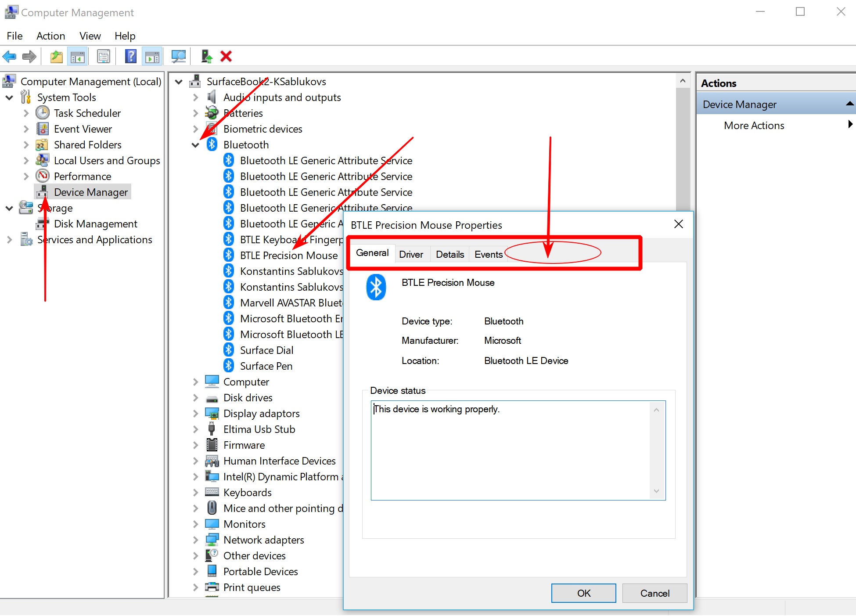The image size is (856, 616).
Task: Click the Event Viewer icon
Action: (x=43, y=129)
